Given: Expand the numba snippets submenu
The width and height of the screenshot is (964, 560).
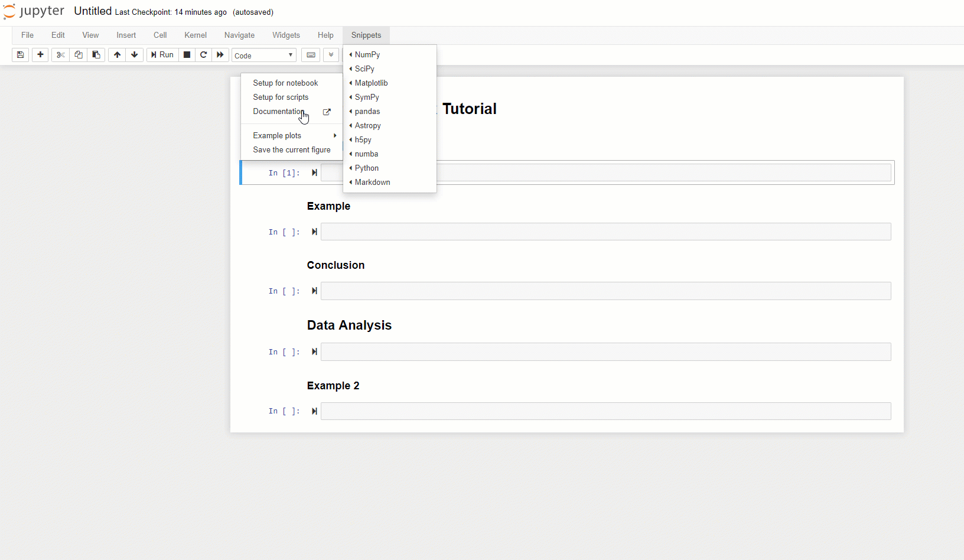Looking at the screenshot, I should 390,154.
